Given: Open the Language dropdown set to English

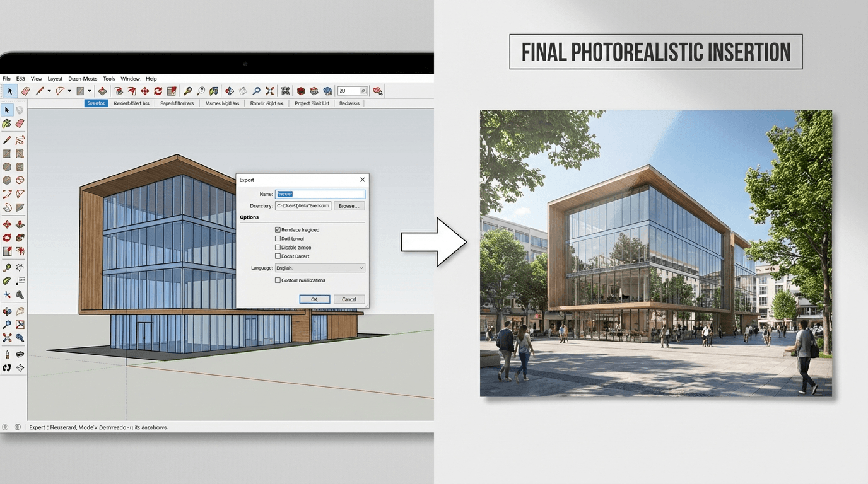Looking at the screenshot, I should point(319,268).
